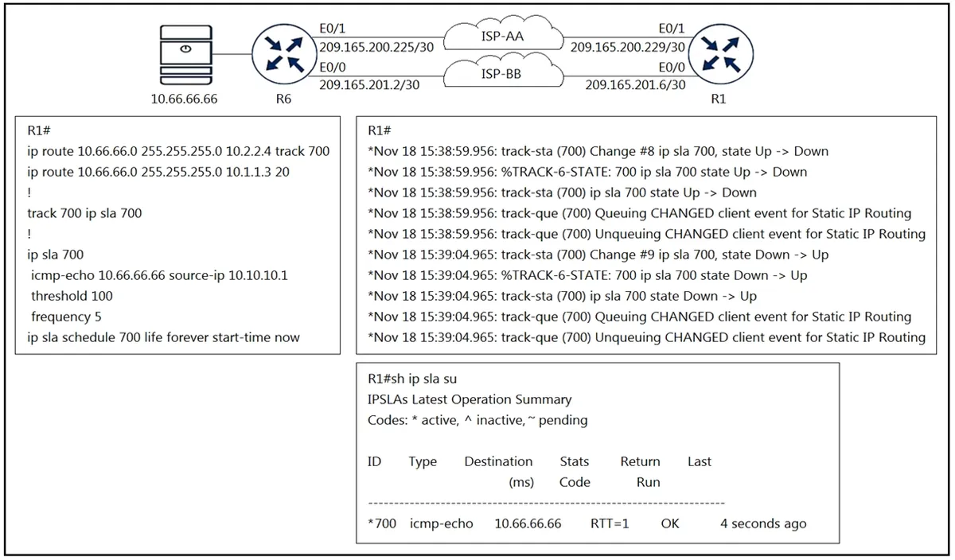Click the 'threshold 100' config line
955x560 pixels.
72,296
